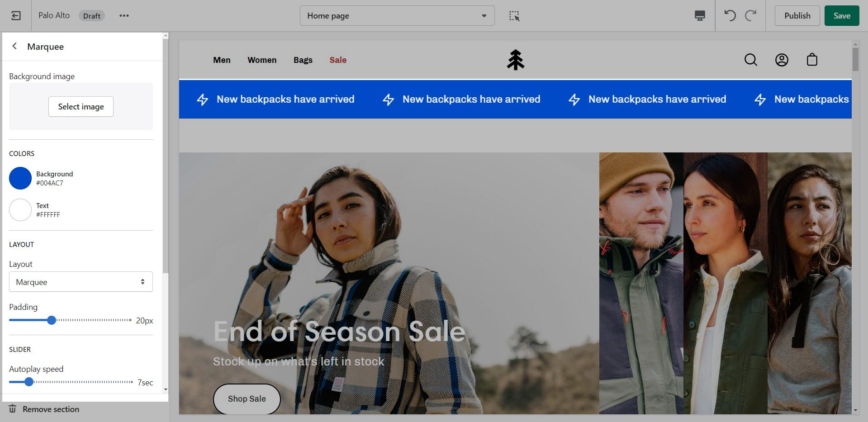
Task: Select the Sale navigation menu item
Action: (337, 60)
